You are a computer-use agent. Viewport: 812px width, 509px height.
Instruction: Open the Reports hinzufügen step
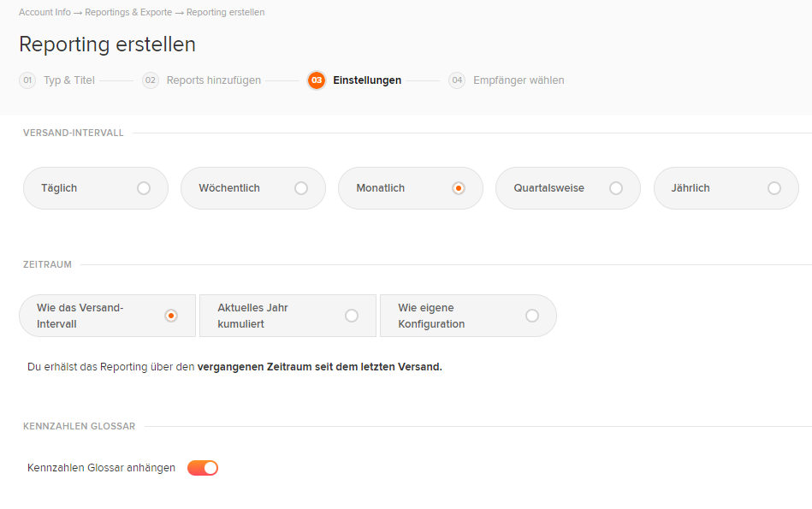[x=213, y=80]
